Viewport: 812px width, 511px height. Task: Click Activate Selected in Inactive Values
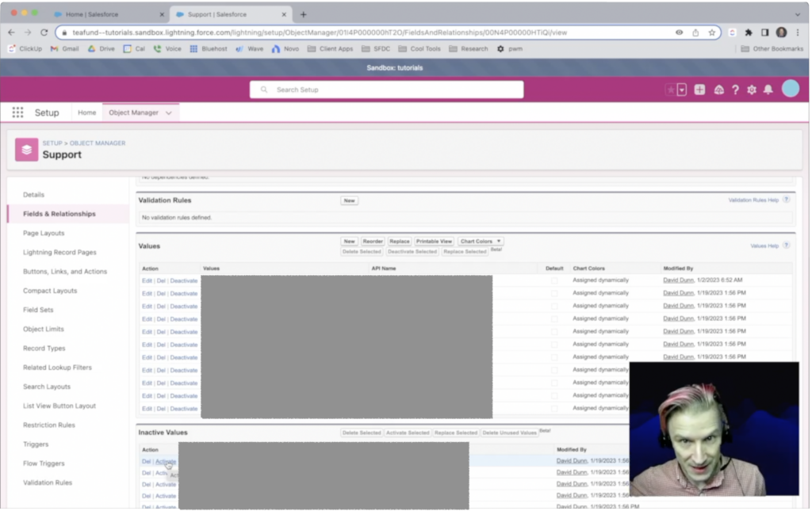(408, 433)
